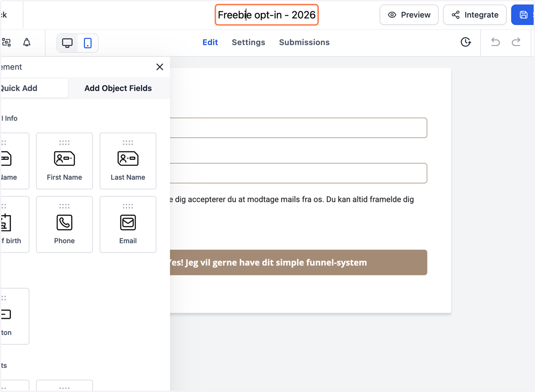The height and width of the screenshot is (392, 535).
Task: Click the second form text input
Action: [298, 173]
